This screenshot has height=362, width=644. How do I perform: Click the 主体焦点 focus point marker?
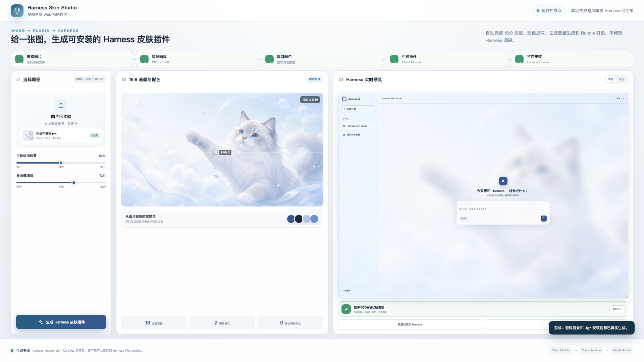pyautogui.click(x=215, y=152)
